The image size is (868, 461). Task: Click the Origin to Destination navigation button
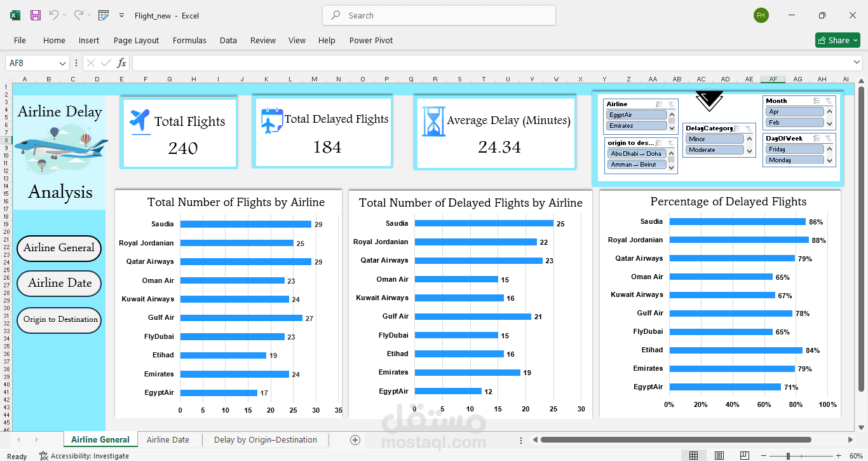click(59, 320)
